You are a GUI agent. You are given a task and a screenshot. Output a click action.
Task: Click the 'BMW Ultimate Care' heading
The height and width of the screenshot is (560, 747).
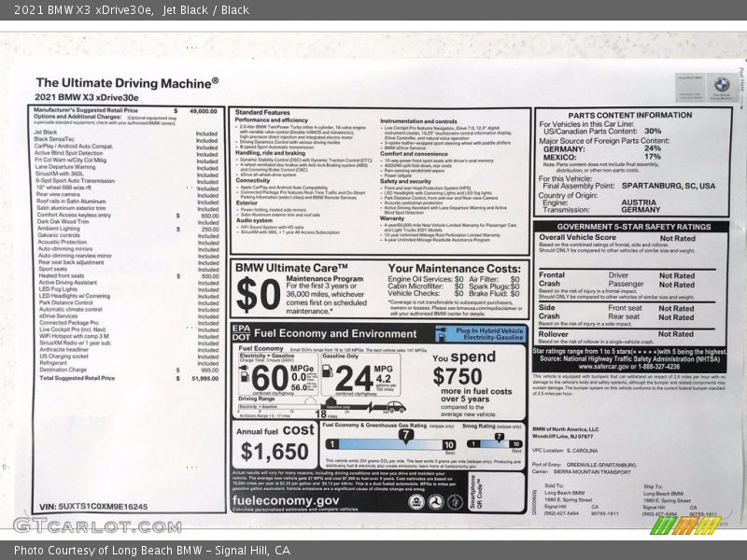pos(291,268)
